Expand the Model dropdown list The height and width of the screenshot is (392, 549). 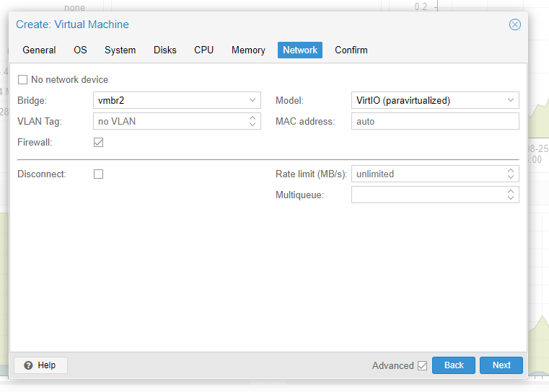click(x=511, y=101)
